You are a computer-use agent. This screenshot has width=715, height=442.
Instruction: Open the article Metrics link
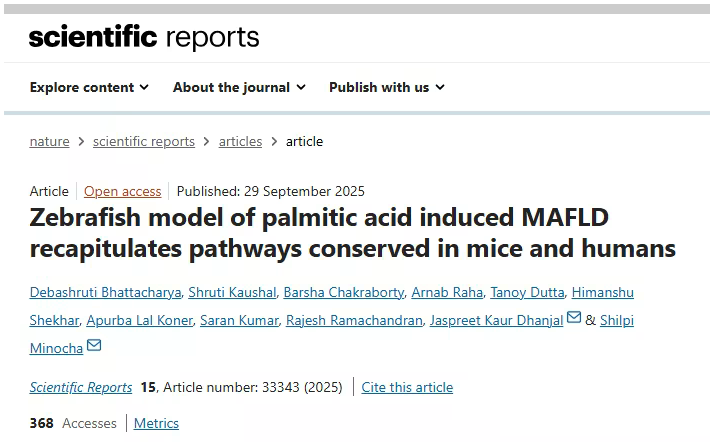tap(156, 423)
